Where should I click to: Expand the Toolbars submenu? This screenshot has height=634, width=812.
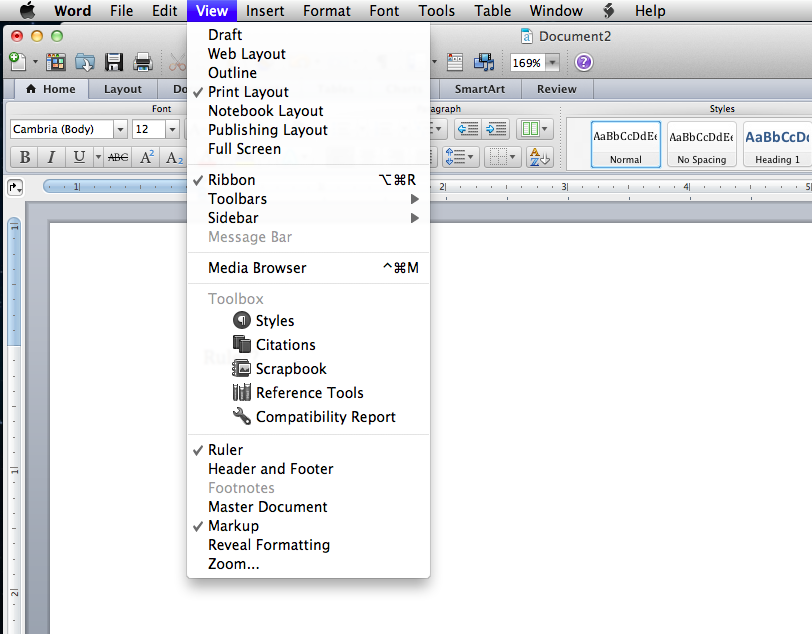point(308,199)
